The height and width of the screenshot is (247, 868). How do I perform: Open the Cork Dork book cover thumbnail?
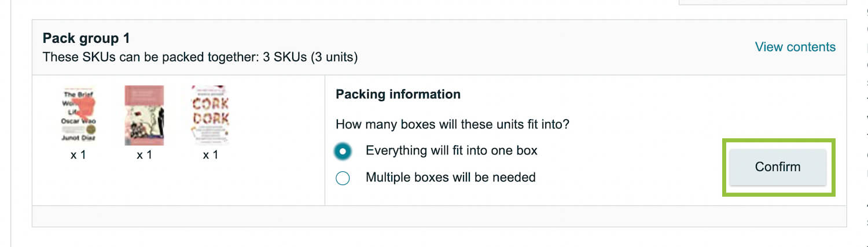(210, 116)
